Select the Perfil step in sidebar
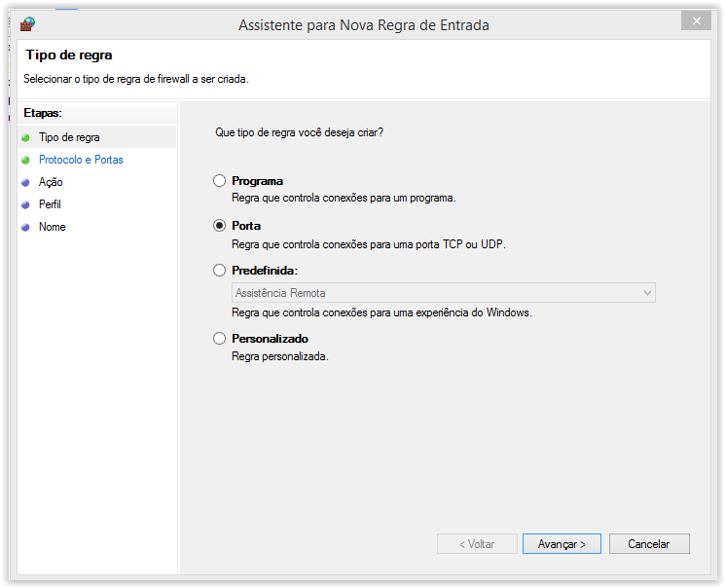 tap(50, 204)
